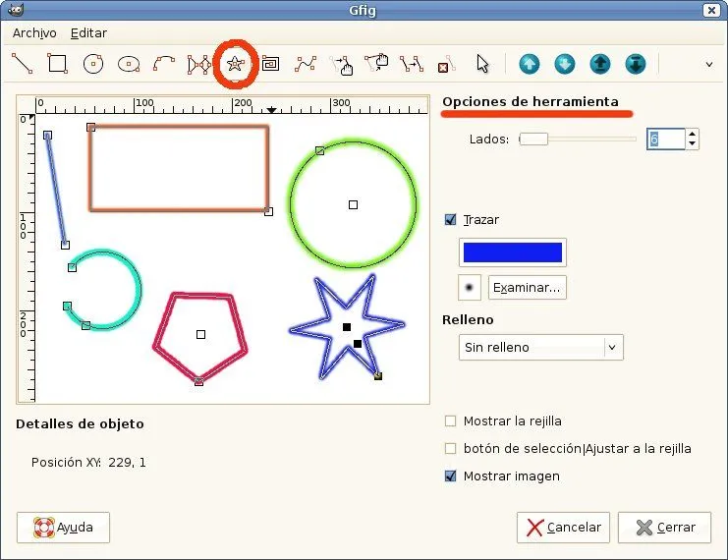Open the blue stroke color swatch
Screen dimensions: 728x560
coord(513,252)
